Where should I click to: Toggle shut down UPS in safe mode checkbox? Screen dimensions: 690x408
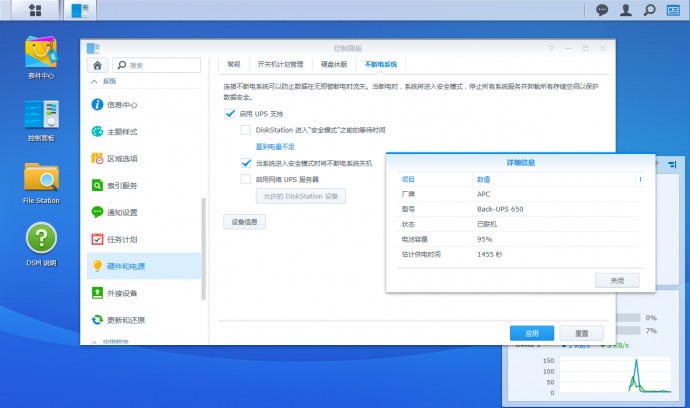[246, 163]
